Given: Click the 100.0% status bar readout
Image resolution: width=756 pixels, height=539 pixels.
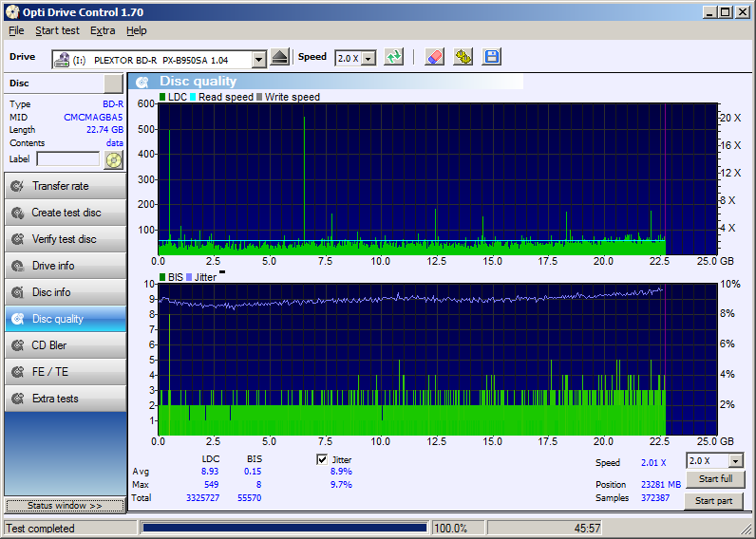Looking at the screenshot, I should pos(451,529).
